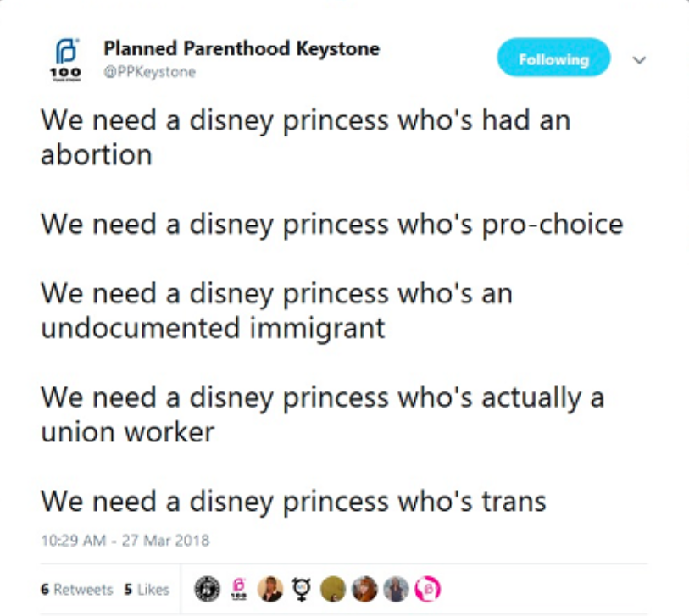Click the black circular seal avatar
This screenshot has width=689, height=616.
[206, 589]
